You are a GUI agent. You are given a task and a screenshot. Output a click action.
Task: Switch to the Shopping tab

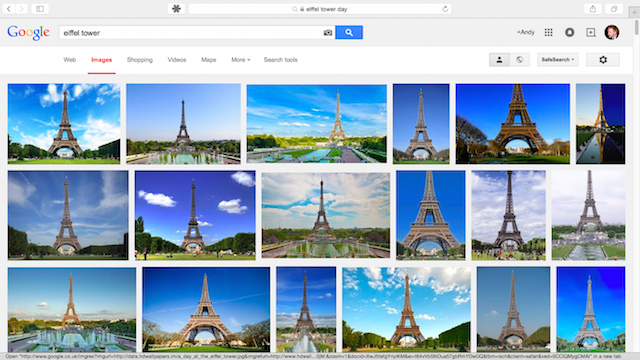pos(140,60)
